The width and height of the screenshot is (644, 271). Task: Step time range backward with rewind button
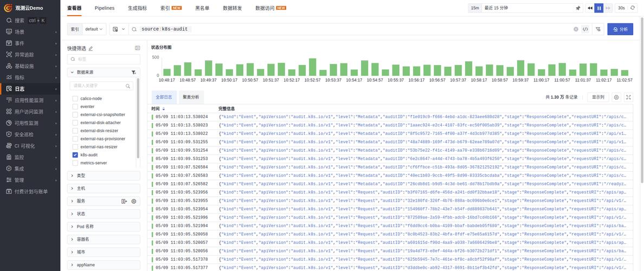pyautogui.click(x=590, y=8)
